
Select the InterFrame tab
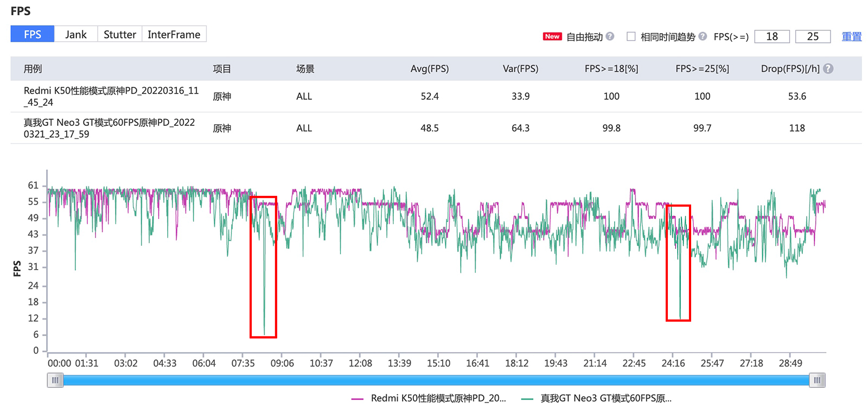(174, 34)
